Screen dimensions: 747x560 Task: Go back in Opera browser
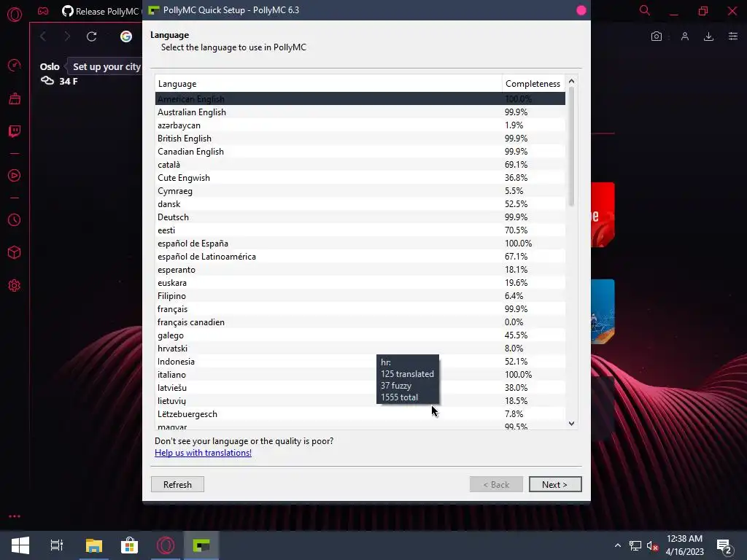coord(43,36)
